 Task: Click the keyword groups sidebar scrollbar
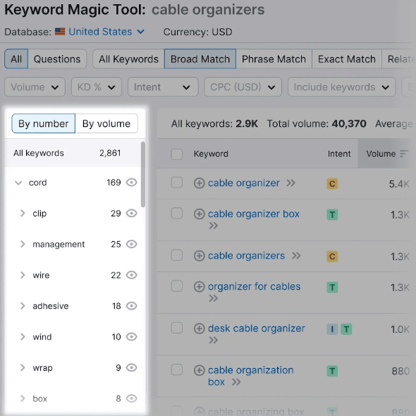click(x=143, y=174)
